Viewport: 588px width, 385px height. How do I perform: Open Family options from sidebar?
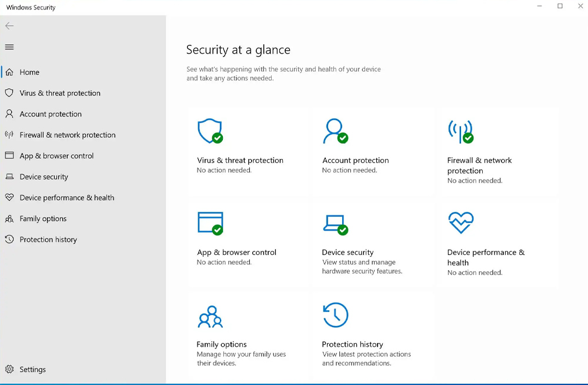coord(43,218)
